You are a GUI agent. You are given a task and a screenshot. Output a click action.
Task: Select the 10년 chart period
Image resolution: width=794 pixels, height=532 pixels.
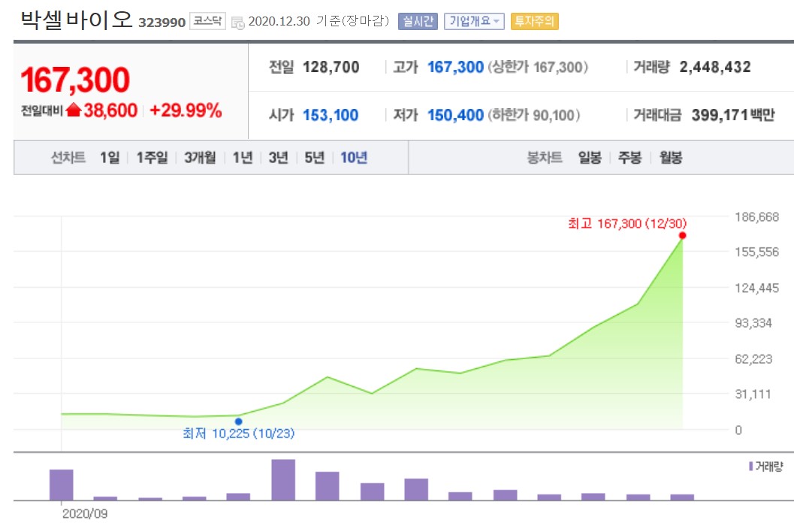354,158
